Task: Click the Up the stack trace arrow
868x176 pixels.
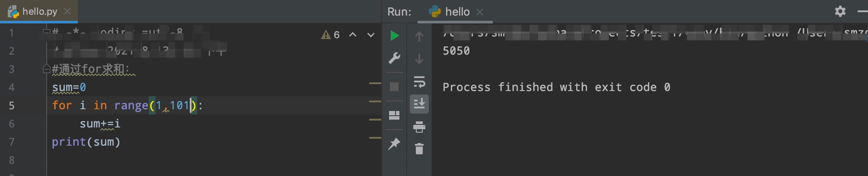Action: pos(419,36)
